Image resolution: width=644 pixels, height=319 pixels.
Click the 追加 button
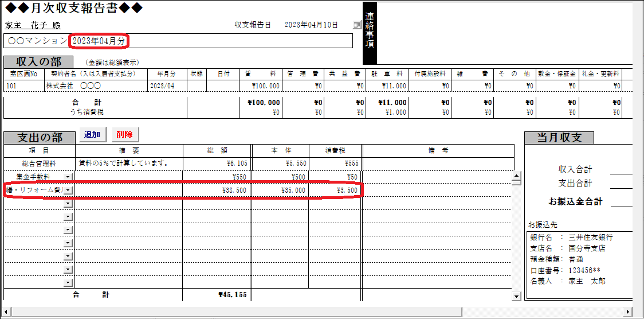click(92, 135)
